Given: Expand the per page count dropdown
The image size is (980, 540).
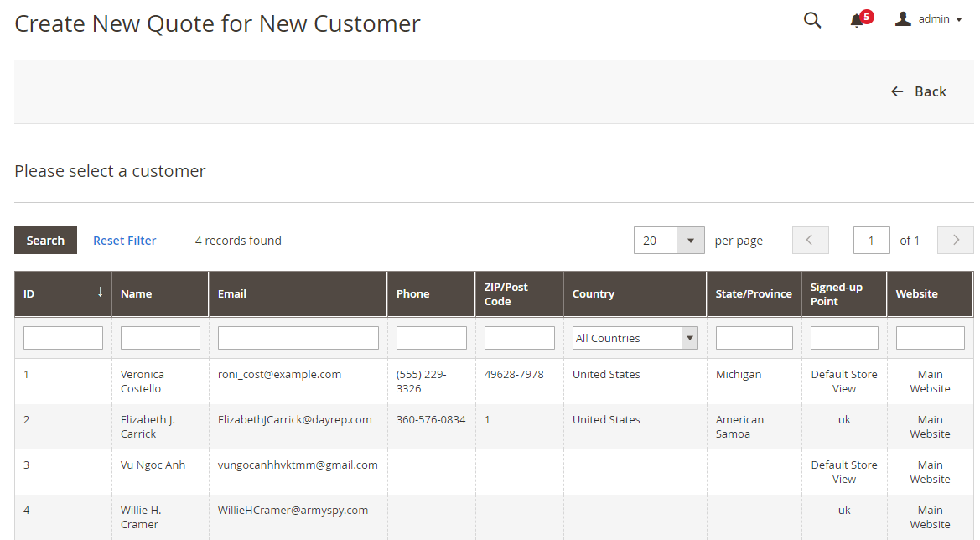Looking at the screenshot, I should (x=690, y=241).
